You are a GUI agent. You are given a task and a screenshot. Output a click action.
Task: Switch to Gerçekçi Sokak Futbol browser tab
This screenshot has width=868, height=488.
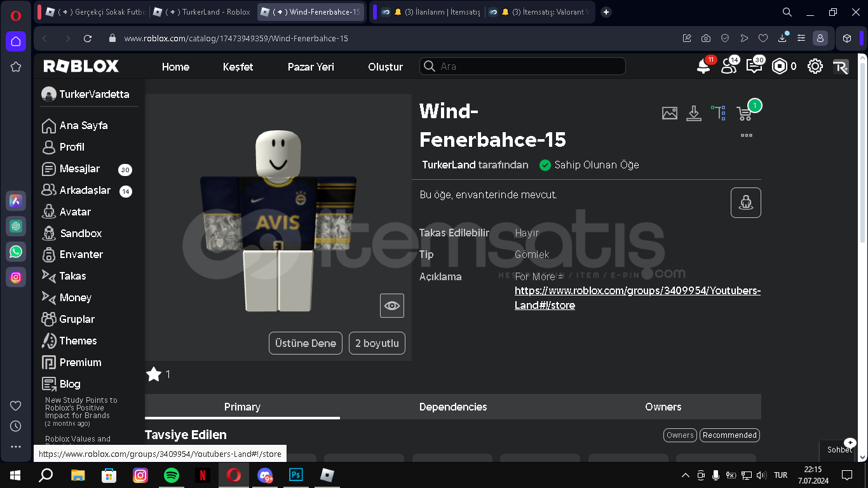point(95,12)
